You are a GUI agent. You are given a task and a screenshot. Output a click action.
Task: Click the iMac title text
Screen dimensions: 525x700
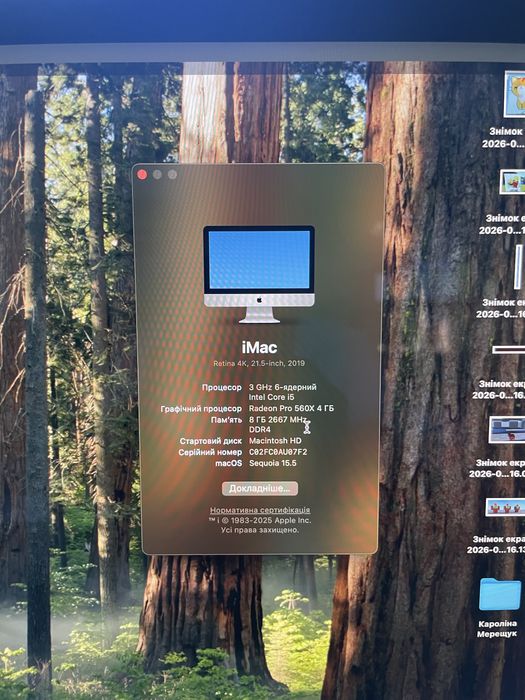click(259, 347)
